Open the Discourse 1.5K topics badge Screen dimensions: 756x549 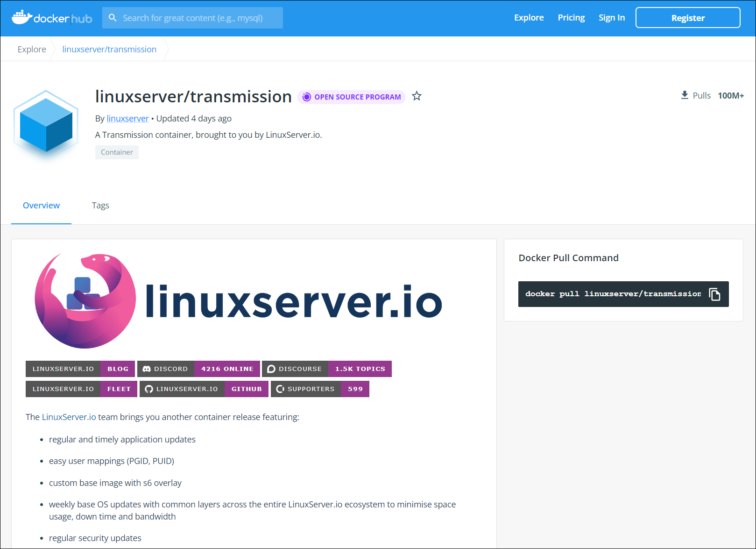point(327,369)
